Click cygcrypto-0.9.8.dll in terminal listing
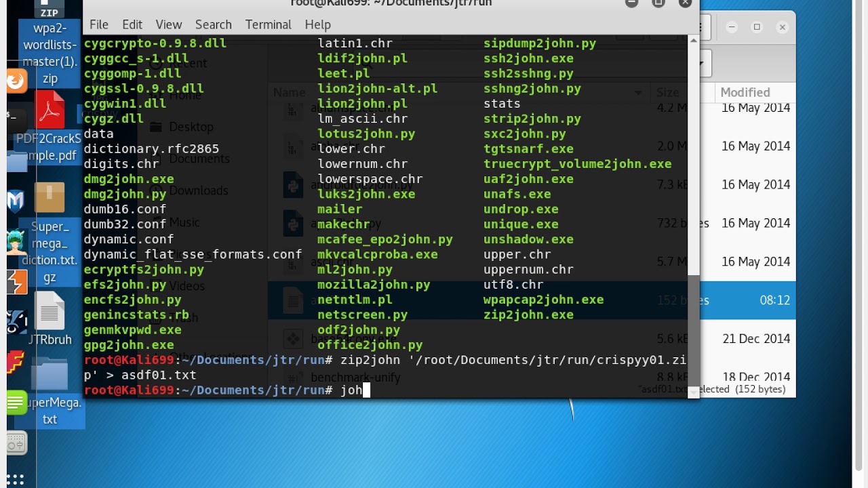Screen dimensions: 868x488 click(155, 43)
